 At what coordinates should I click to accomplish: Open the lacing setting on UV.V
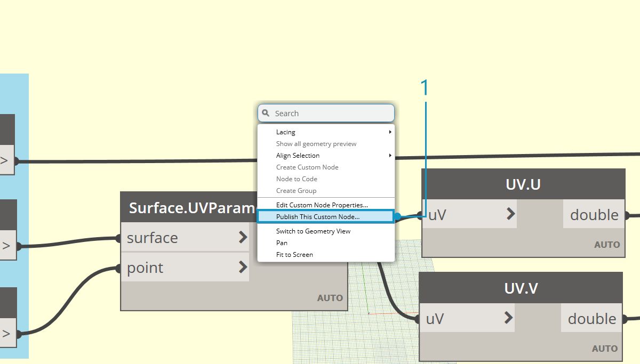(x=604, y=348)
